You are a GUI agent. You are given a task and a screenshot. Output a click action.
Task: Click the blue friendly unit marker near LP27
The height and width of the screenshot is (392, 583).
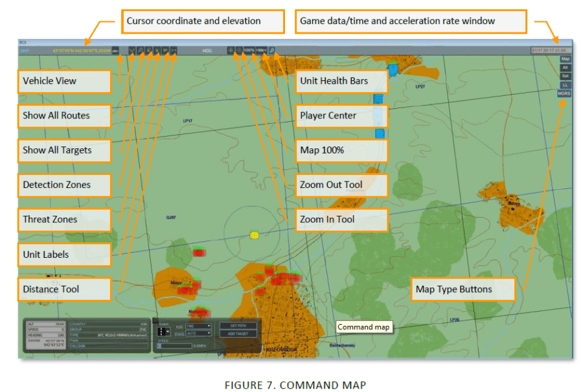pos(392,68)
